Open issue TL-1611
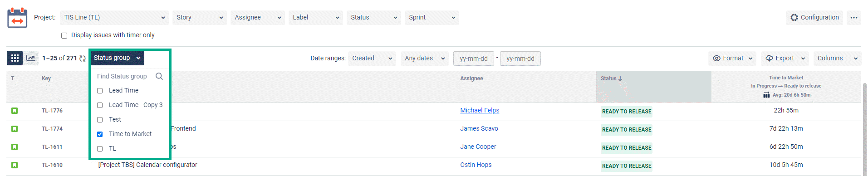This screenshot has width=868, height=176. coord(52,147)
